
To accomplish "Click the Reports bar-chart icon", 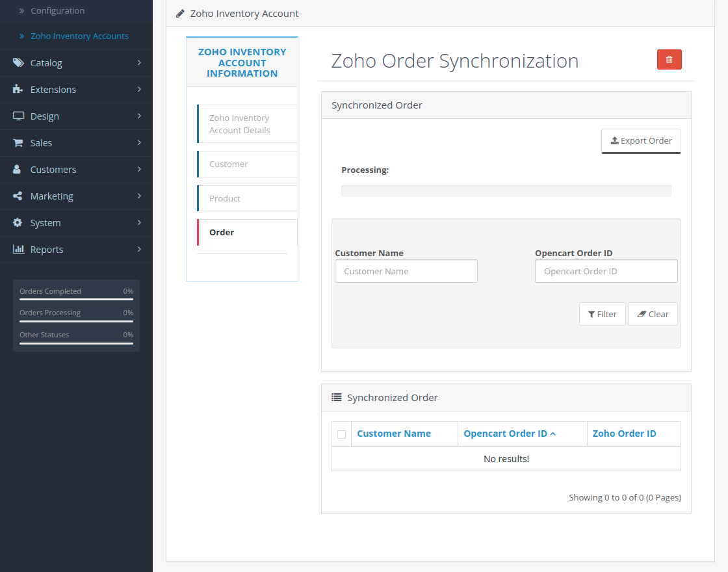I will [18, 250].
